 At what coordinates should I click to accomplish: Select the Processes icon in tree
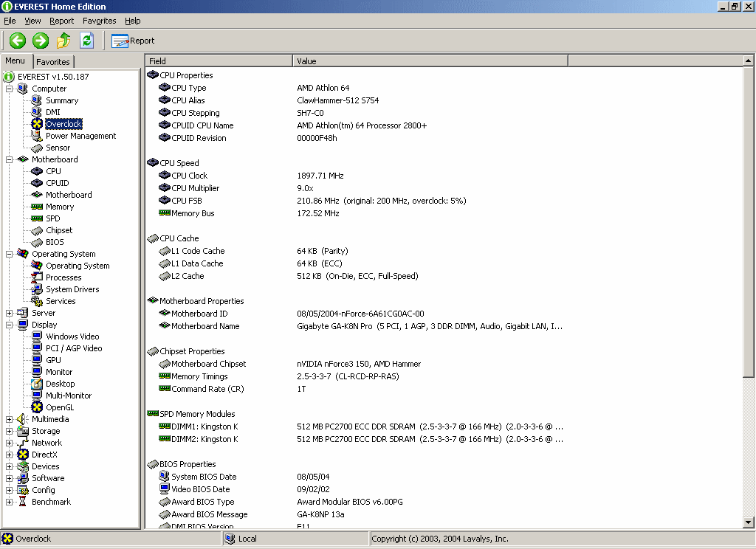coord(37,277)
